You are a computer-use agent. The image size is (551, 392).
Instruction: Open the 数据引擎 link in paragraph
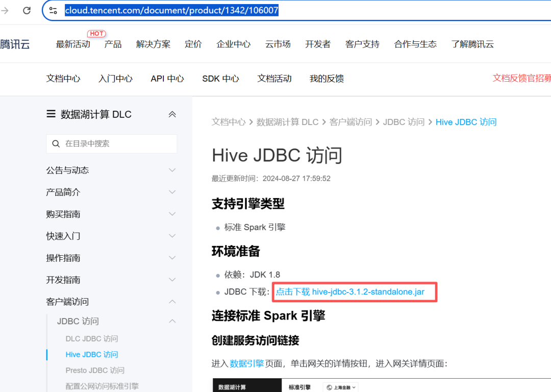(247, 363)
